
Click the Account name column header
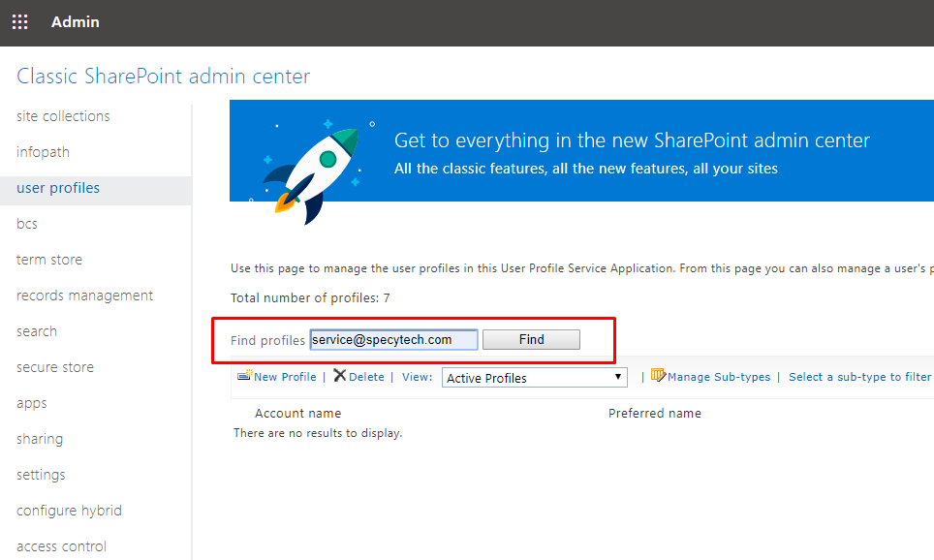click(x=297, y=414)
